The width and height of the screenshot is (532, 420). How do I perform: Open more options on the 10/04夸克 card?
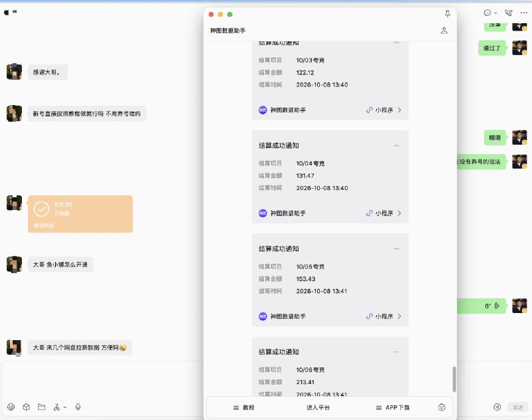click(396, 146)
